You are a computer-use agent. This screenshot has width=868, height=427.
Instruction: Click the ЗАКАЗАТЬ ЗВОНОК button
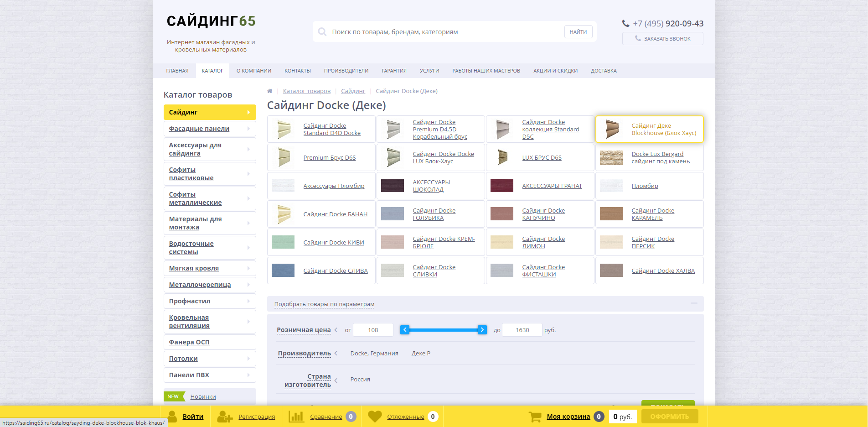662,39
